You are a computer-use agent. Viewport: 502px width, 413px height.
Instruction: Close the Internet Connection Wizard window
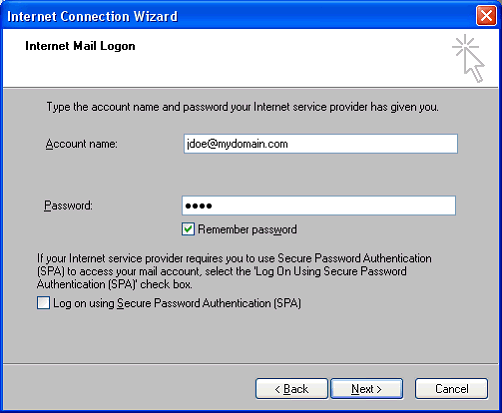click(x=486, y=16)
